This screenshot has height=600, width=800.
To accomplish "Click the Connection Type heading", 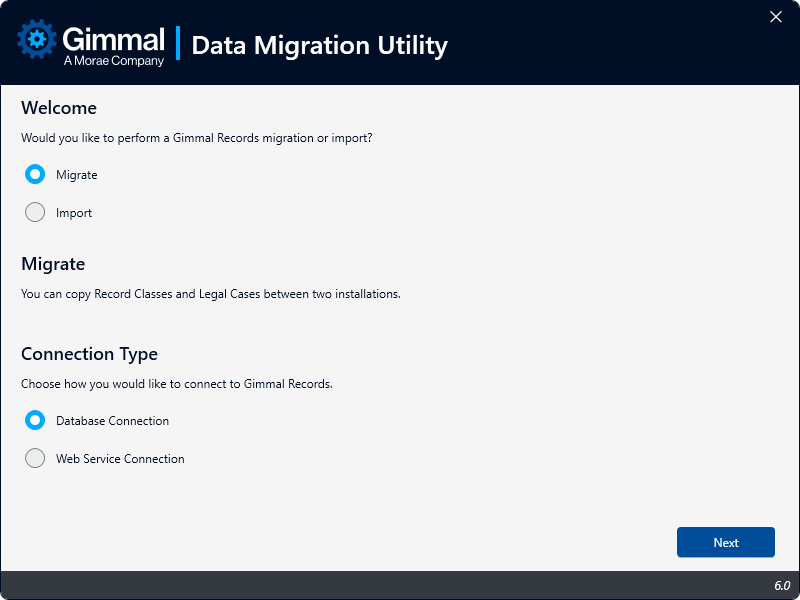I will point(89,354).
